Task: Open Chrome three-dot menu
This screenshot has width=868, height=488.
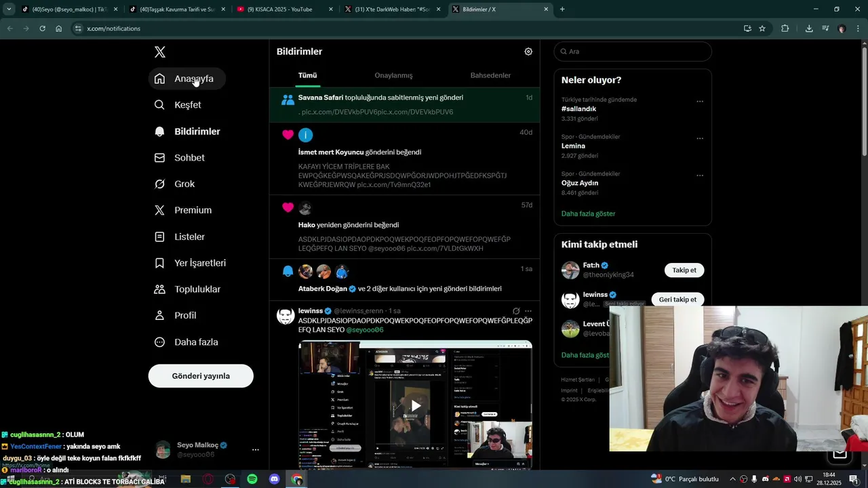Action: coord(859,28)
